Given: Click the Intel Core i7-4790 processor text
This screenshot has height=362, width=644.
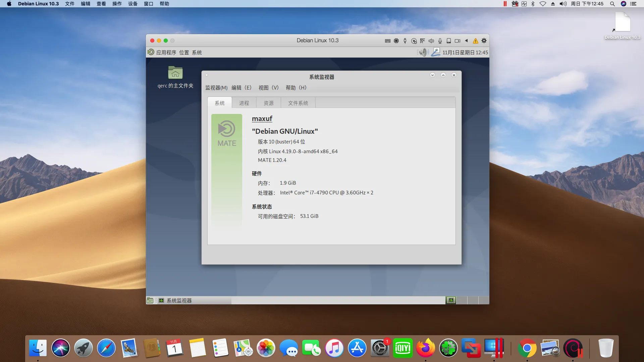Looking at the screenshot, I should 327,193.
